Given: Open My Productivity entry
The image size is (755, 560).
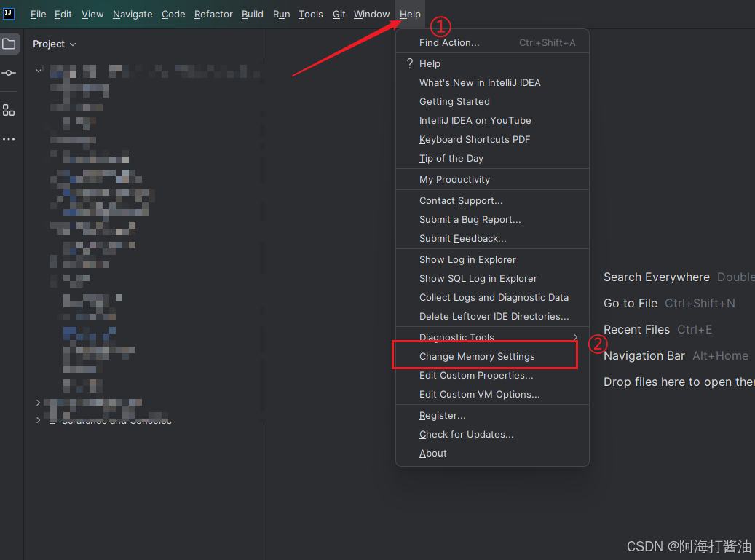Looking at the screenshot, I should coord(492,180).
